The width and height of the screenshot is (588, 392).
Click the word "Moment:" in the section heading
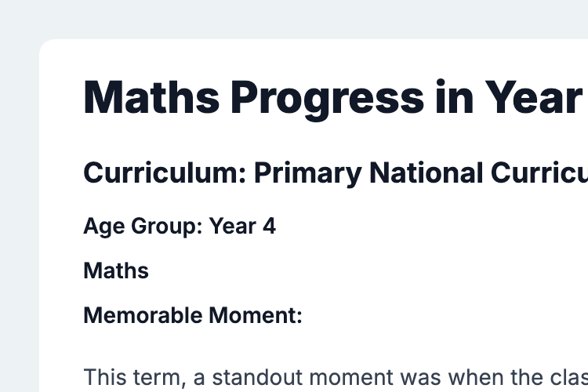click(x=256, y=315)
